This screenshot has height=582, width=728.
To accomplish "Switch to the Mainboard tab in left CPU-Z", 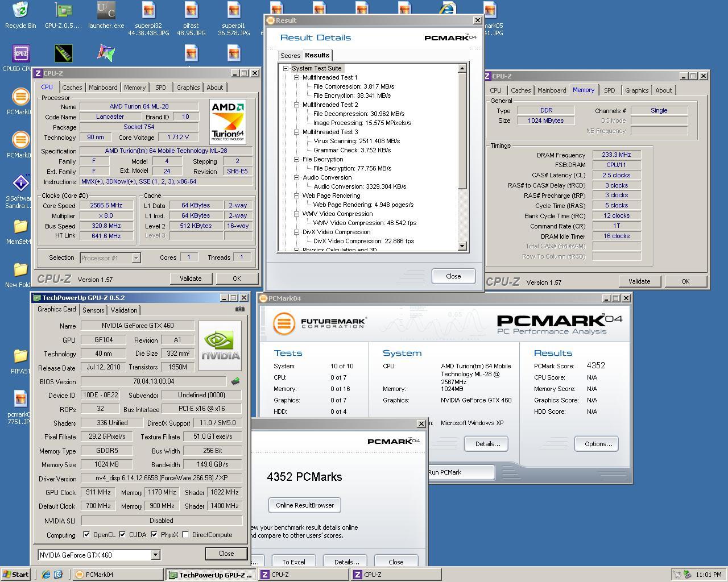I will coord(103,88).
